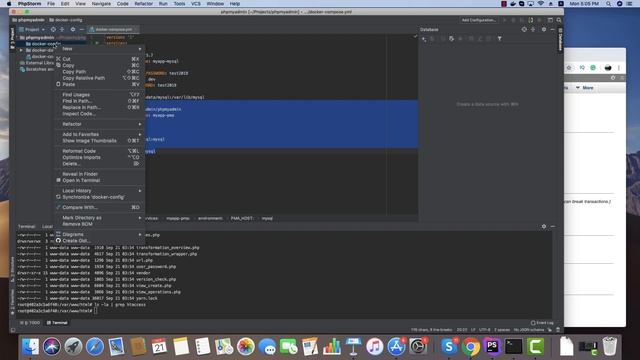Choose Inspect Code in the context menu
Screen dimensions: 640x360
coord(99,113)
